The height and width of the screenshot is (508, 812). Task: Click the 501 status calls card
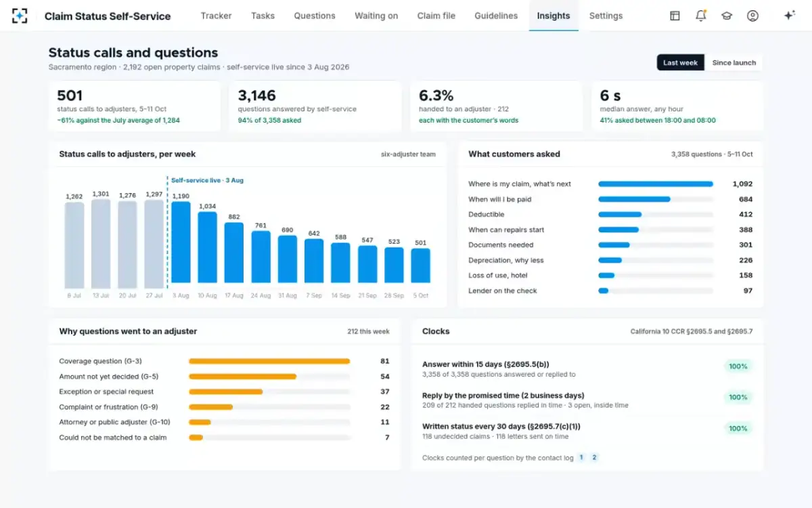(x=135, y=106)
